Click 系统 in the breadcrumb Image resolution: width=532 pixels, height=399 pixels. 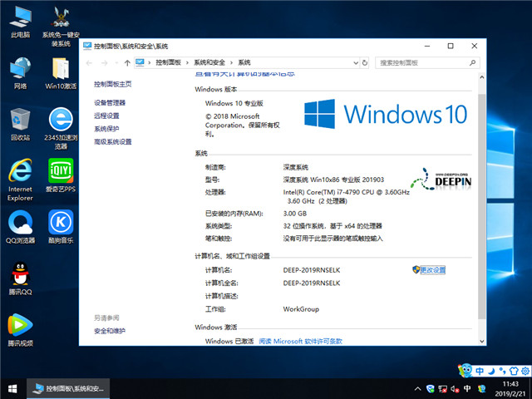(x=244, y=62)
